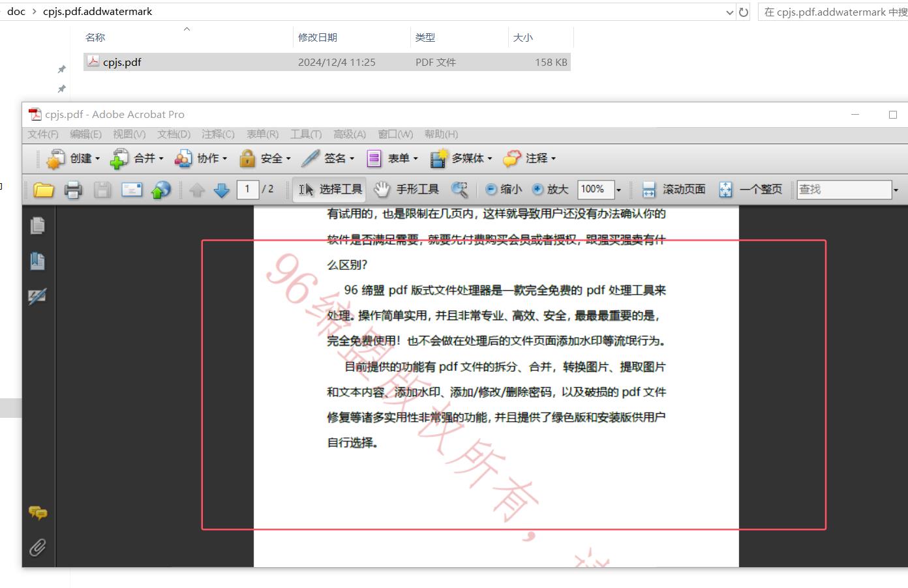
Task: Click the page number input field
Action: click(x=248, y=190)
